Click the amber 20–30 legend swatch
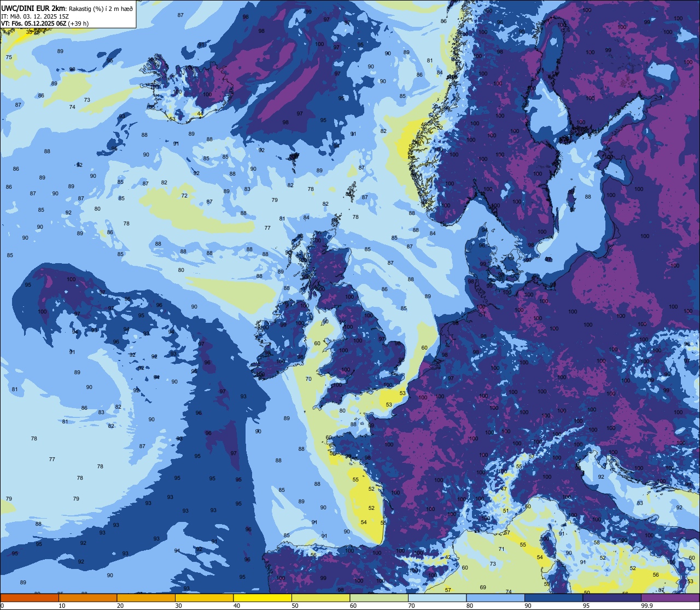The height and width of the screenshot is (610, 700). [146, 597]
